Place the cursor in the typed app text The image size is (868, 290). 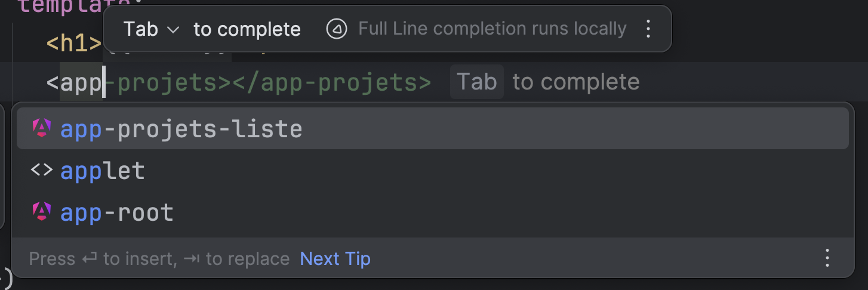(81, 83)
